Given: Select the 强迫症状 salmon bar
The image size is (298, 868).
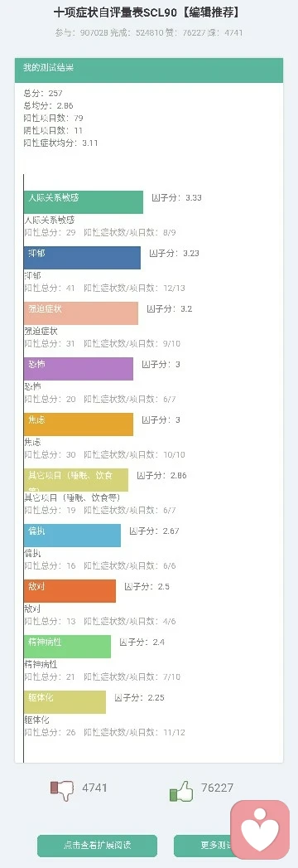Looking at the screenshot, I should coord(81,313).
